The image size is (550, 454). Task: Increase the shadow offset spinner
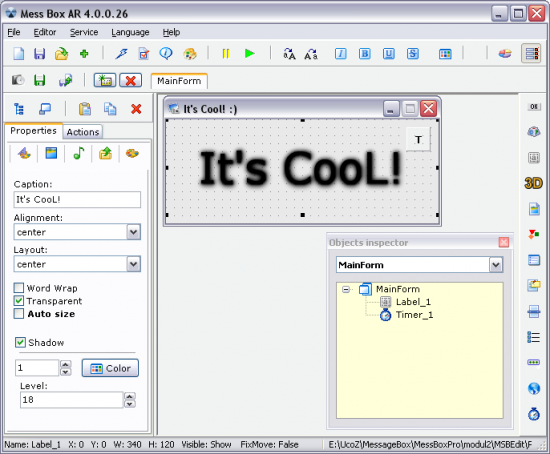click(66, 364)
